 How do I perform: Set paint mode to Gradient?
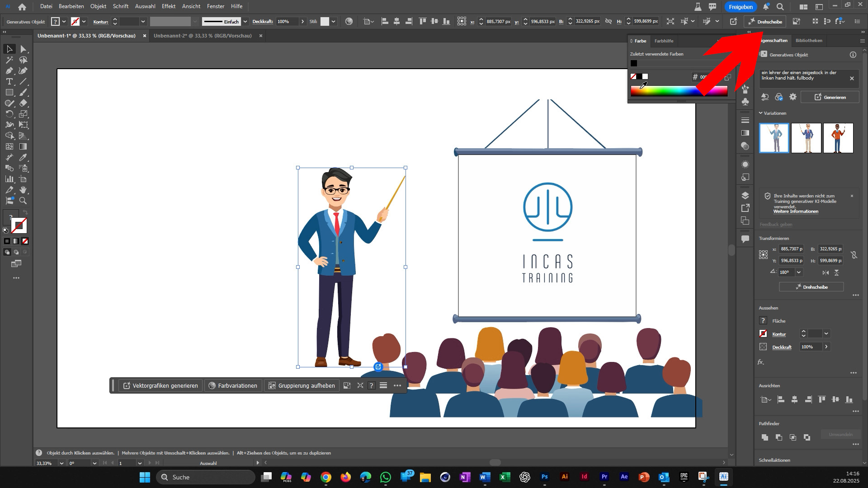tap(16, 241)
